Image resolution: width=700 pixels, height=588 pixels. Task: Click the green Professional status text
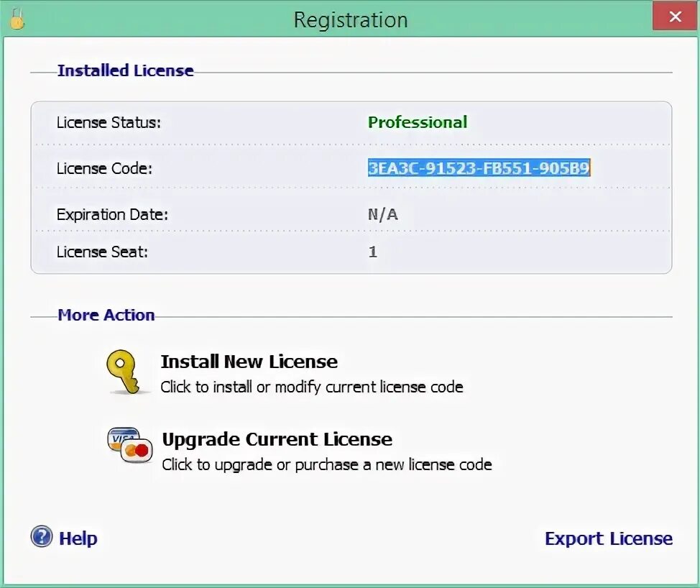[x=418, y=122]
